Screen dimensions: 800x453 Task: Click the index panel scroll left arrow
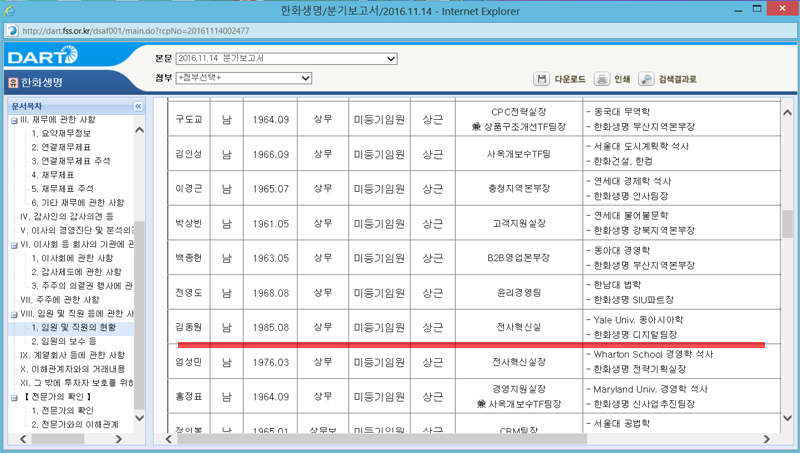[23, 439]
